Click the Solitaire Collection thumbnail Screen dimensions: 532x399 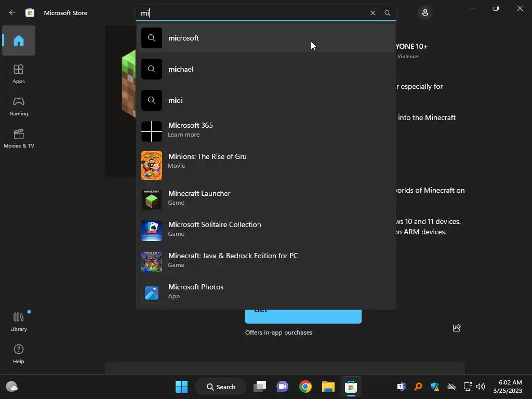click(x=151, y=230)
